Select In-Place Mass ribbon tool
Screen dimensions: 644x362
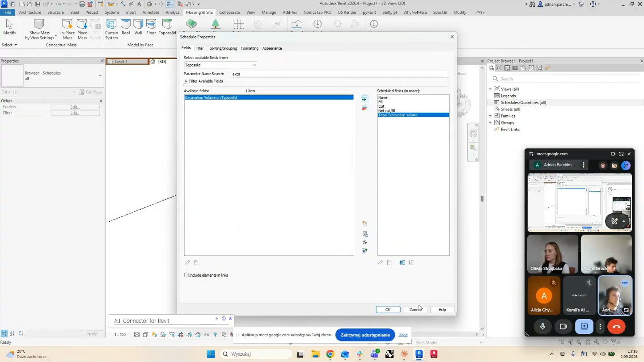click(68, 29)
